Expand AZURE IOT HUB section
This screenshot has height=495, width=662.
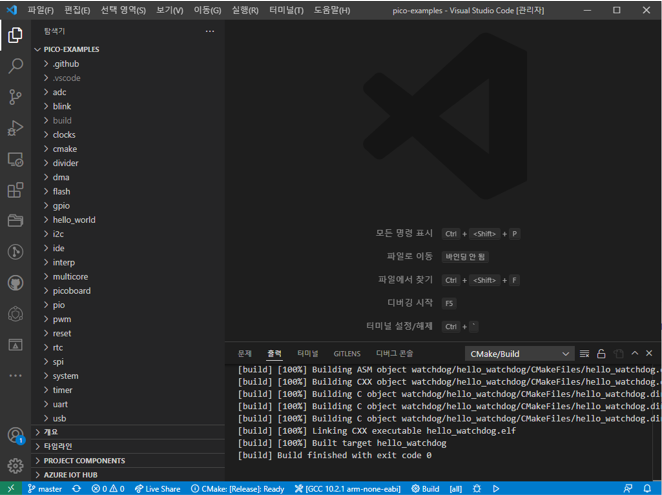(x=128, y=475)
